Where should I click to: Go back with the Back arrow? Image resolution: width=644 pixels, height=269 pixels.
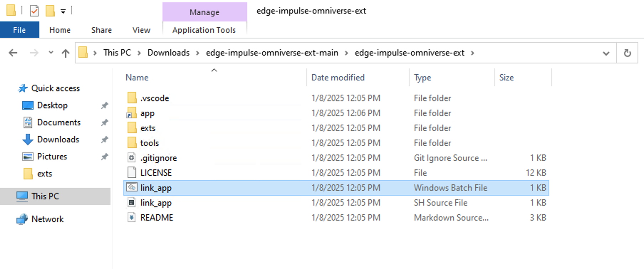coord(13,53)
